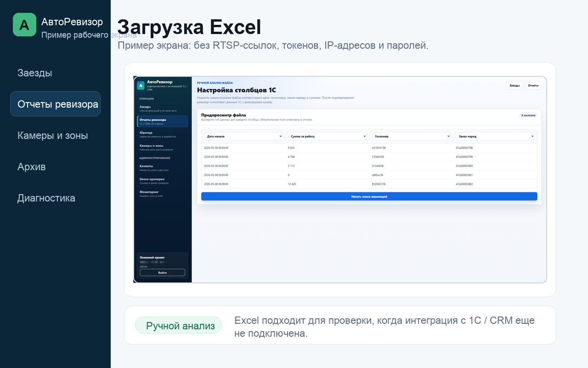588x368 pixels.
Task: Click the Отчеты button at the preview's top right
Action: (x=533, y=85)
